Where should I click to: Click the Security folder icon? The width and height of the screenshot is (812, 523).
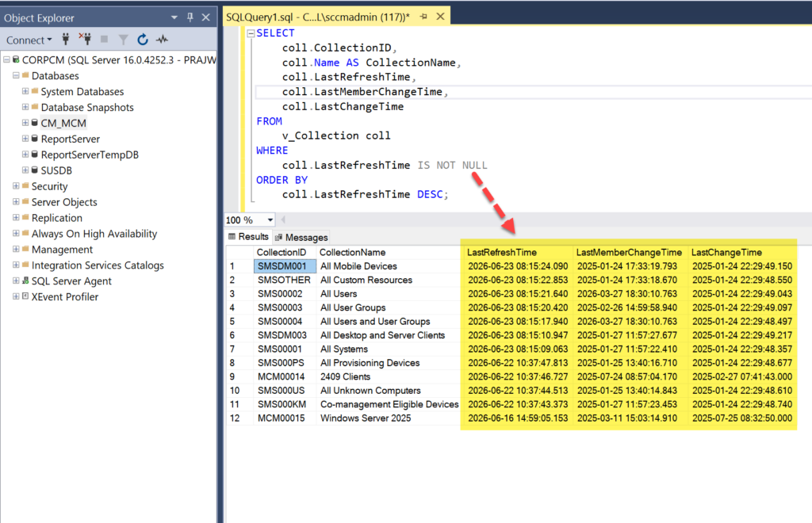coord(25,185)
